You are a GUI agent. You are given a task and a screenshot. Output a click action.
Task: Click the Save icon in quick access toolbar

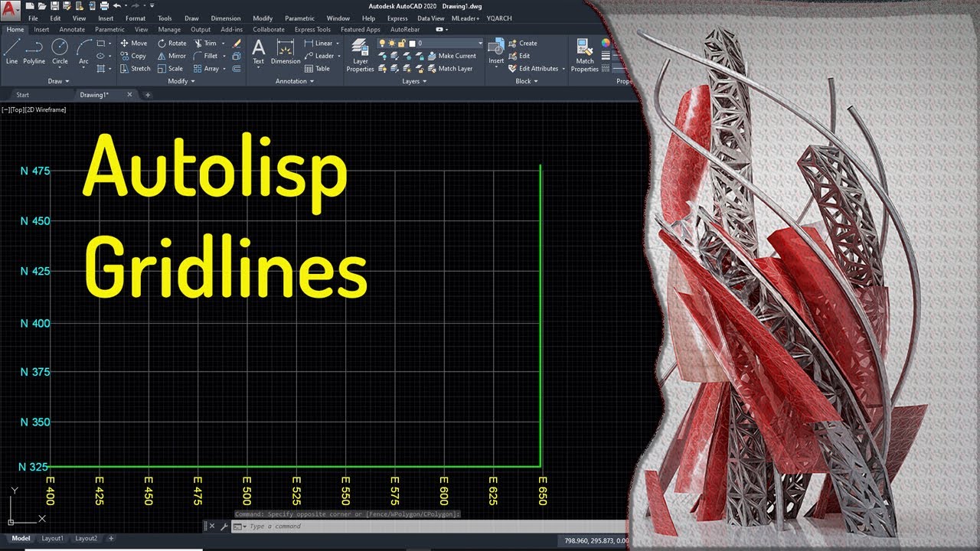click(x=55, y=6)
